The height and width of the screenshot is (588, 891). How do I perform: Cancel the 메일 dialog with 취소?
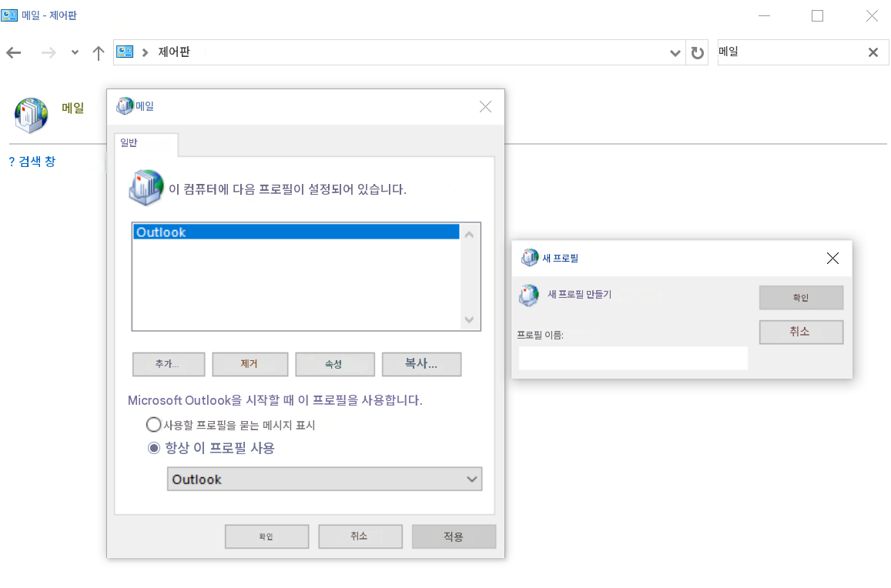coord(360,536)
